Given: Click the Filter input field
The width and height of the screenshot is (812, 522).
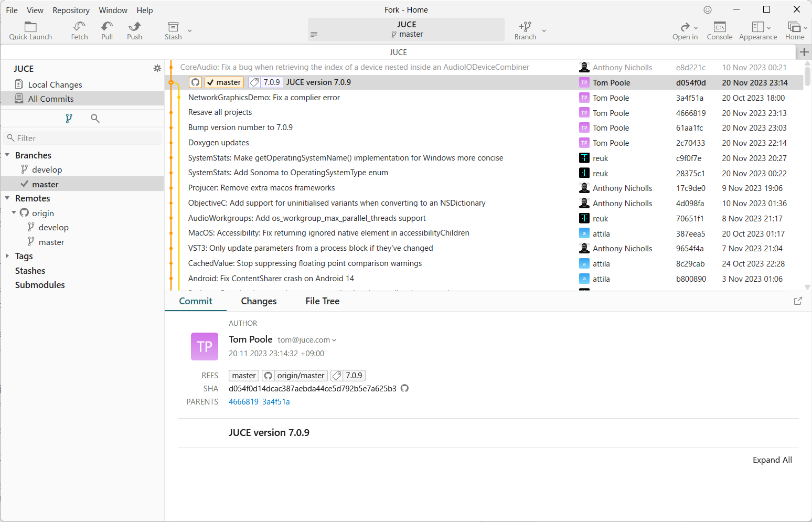Looking at the screenshot, I should (82, 138).
